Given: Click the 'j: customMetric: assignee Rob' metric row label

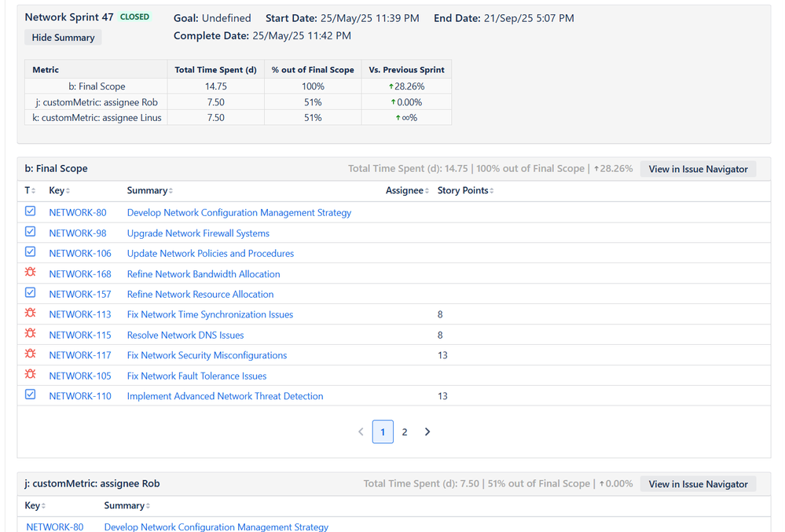Looking at the screenshot, I should pyautogui.click(x=96, y=102).
